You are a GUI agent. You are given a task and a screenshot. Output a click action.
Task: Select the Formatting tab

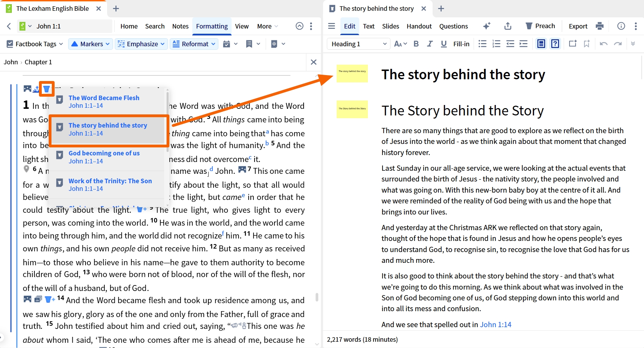212,26
